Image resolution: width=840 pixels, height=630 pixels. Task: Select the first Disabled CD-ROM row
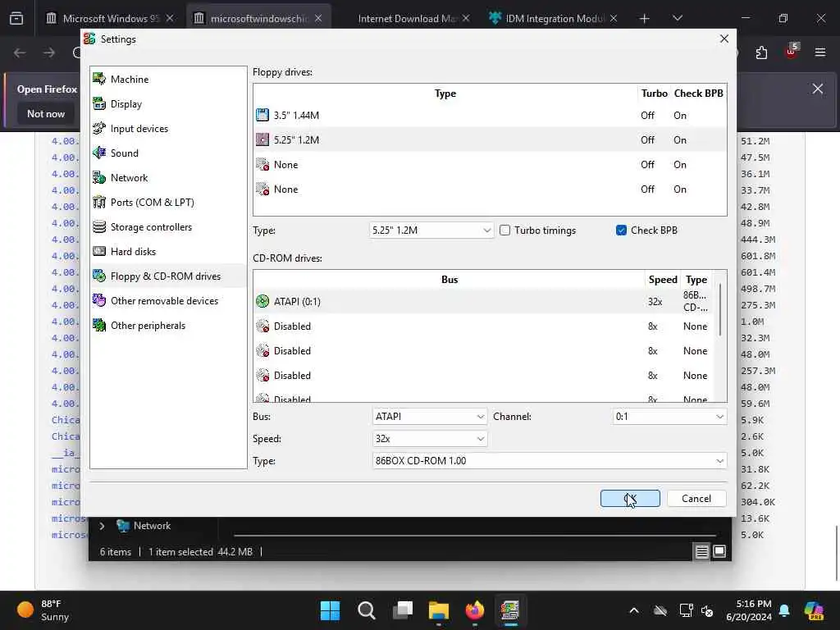486,326
